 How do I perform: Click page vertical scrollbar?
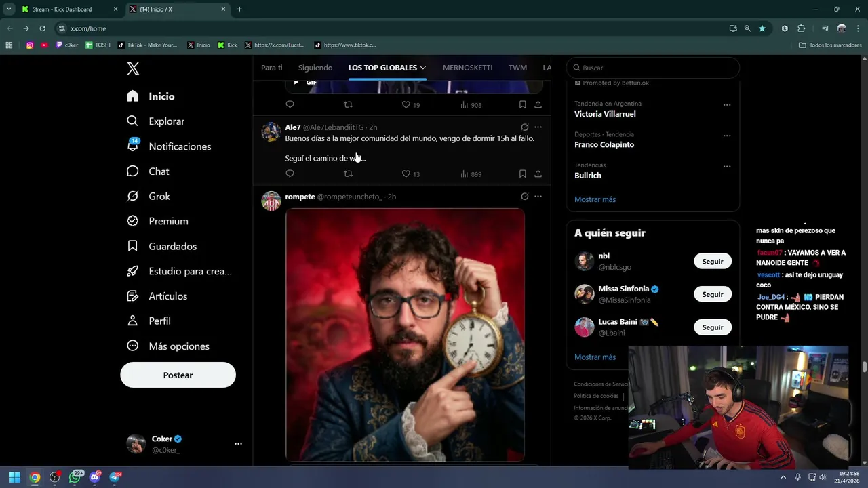pos(865,367)
